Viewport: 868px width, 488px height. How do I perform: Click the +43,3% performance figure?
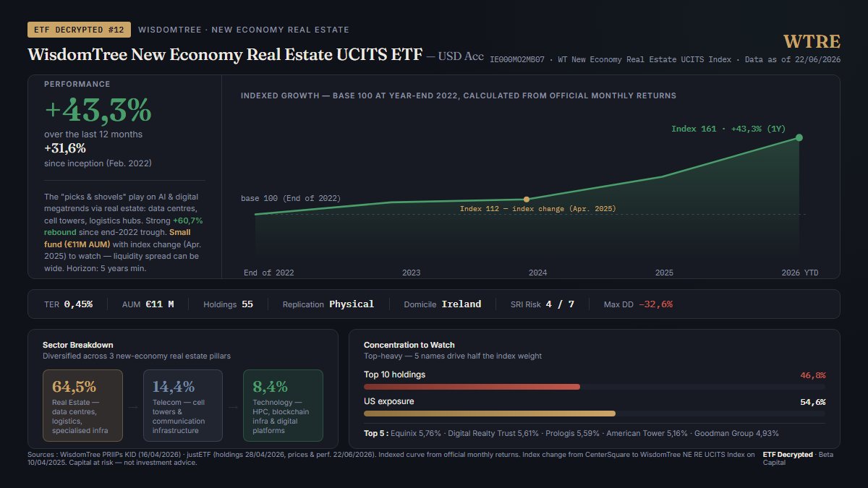pos(98,111)
